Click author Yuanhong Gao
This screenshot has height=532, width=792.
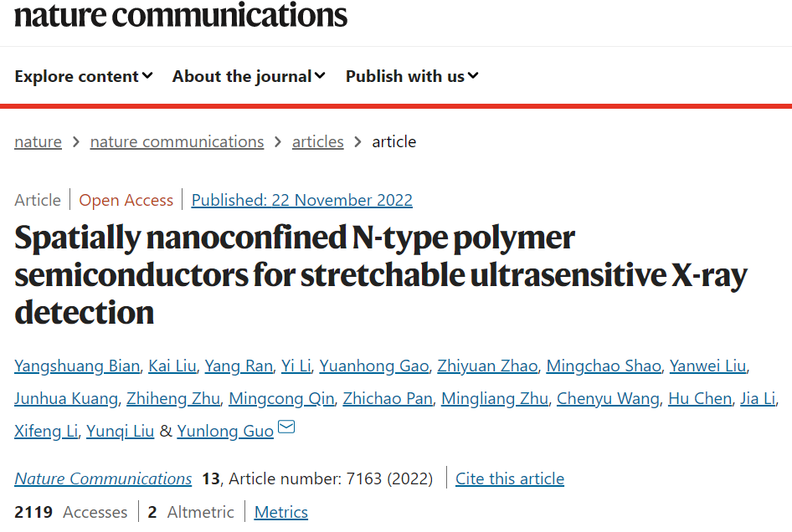[373, 366]
